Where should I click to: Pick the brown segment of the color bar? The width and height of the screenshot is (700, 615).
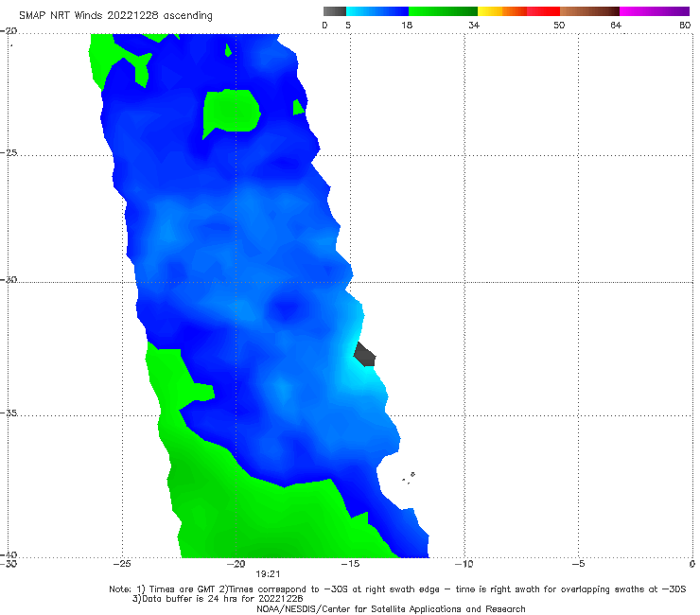click(589, 11)
